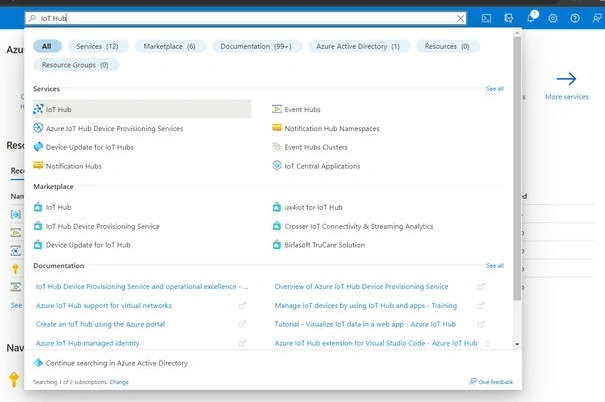
Task: Open 'Overview of Azure IoT Hub Device Provisioning Service' doc
Action: click(x=361, y=287)
